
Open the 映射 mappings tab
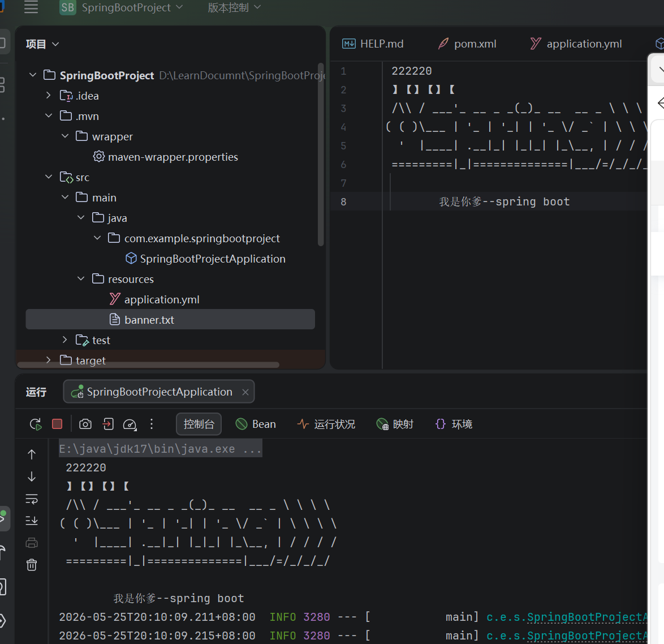point(395,424)
